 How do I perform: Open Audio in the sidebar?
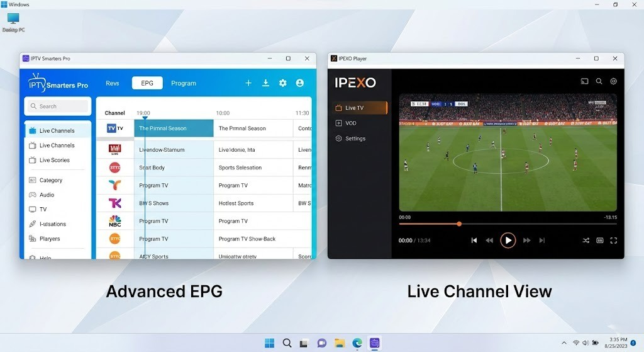click(47, 195)
